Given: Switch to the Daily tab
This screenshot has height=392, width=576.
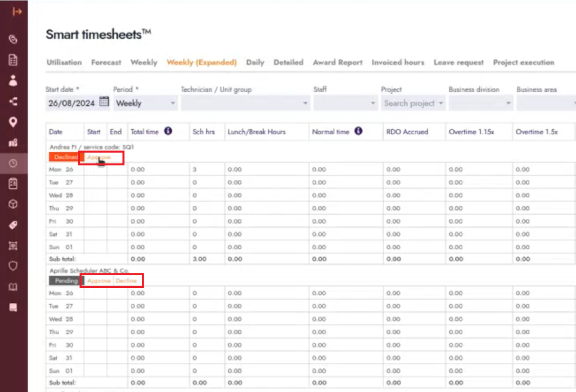Looking at the screenshot, I should click(255, 62).
